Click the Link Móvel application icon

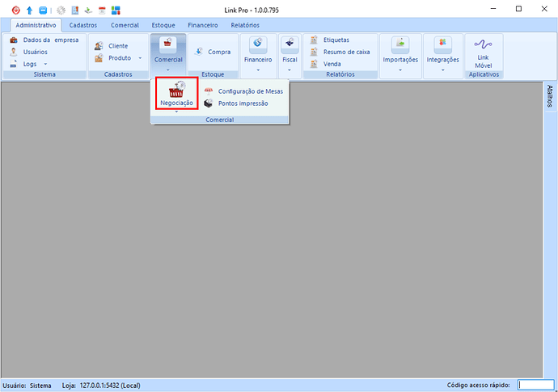pos(484,53)
